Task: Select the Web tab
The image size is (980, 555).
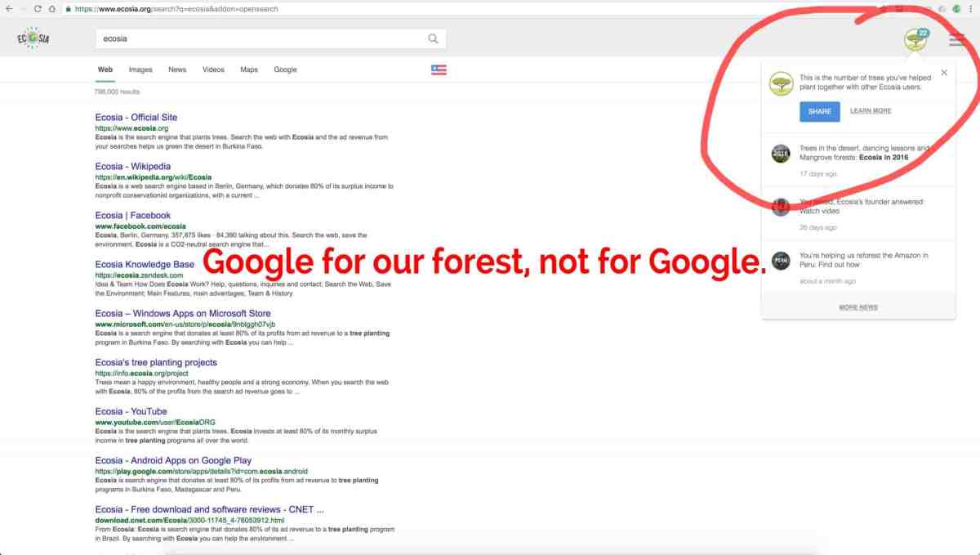Action: coord(105,70)
